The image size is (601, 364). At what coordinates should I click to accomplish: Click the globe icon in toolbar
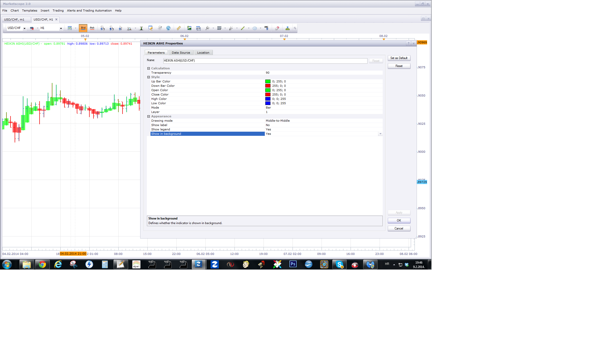[168, 28]
